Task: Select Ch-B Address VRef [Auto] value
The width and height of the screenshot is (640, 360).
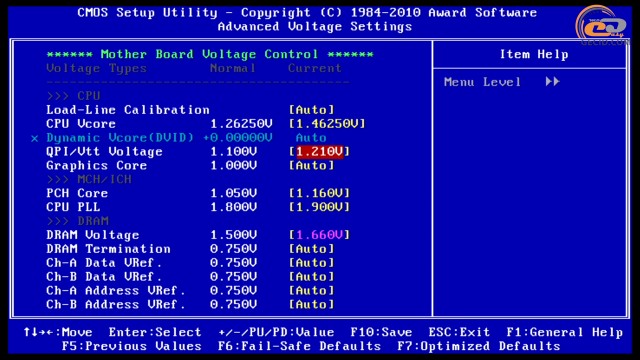Action: (x=312, y=304)
